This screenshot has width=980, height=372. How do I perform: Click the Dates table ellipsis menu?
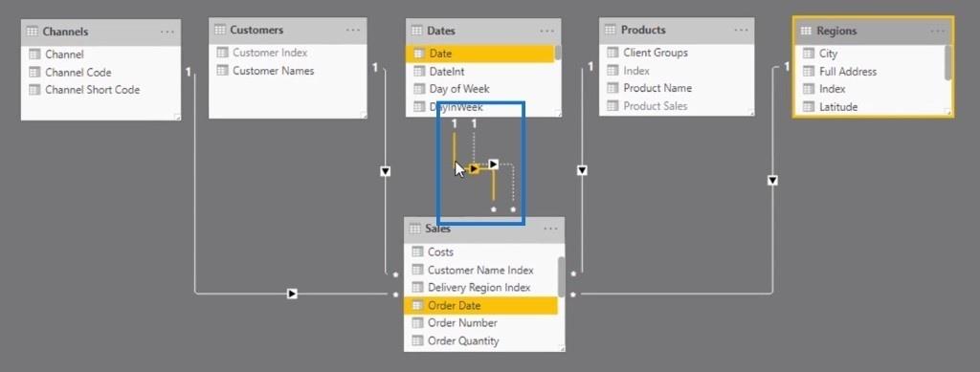546,31
